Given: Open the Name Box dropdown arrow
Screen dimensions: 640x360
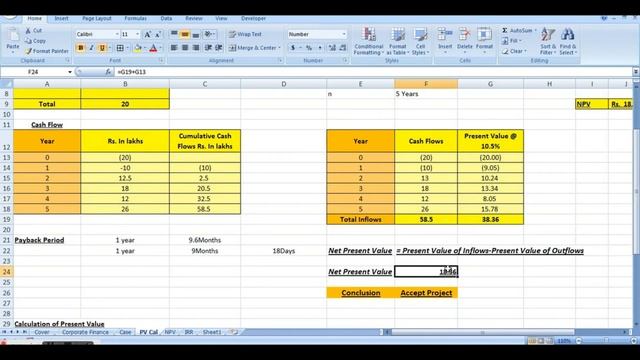Looking at the screenshot, I should coord(70,72).
